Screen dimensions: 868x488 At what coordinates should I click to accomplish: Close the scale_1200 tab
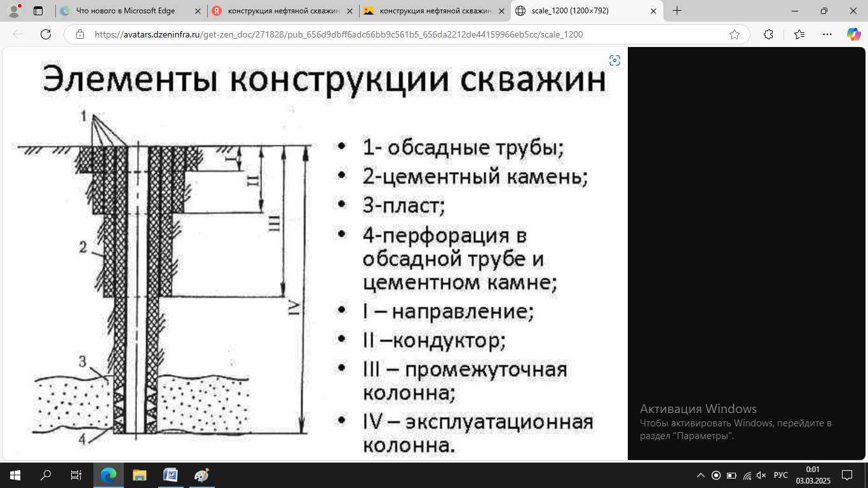click(653, 11)
